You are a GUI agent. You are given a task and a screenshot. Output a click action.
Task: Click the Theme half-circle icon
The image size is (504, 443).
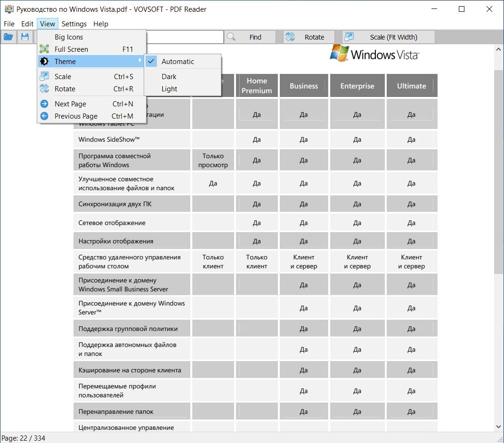pyautogui.click(x=44, y=61)
